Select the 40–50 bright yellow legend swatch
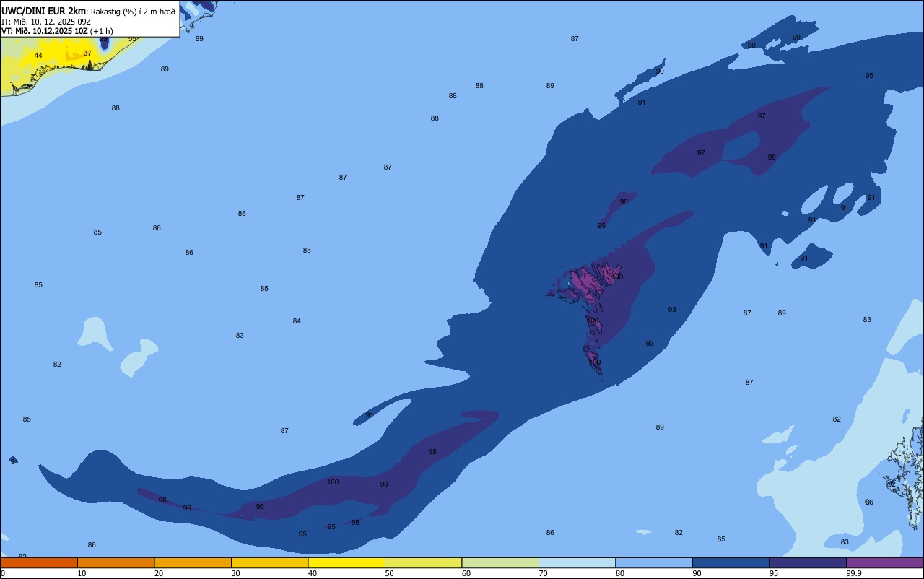The height and width of the screenshot is (579, 924). pos(346,562)
